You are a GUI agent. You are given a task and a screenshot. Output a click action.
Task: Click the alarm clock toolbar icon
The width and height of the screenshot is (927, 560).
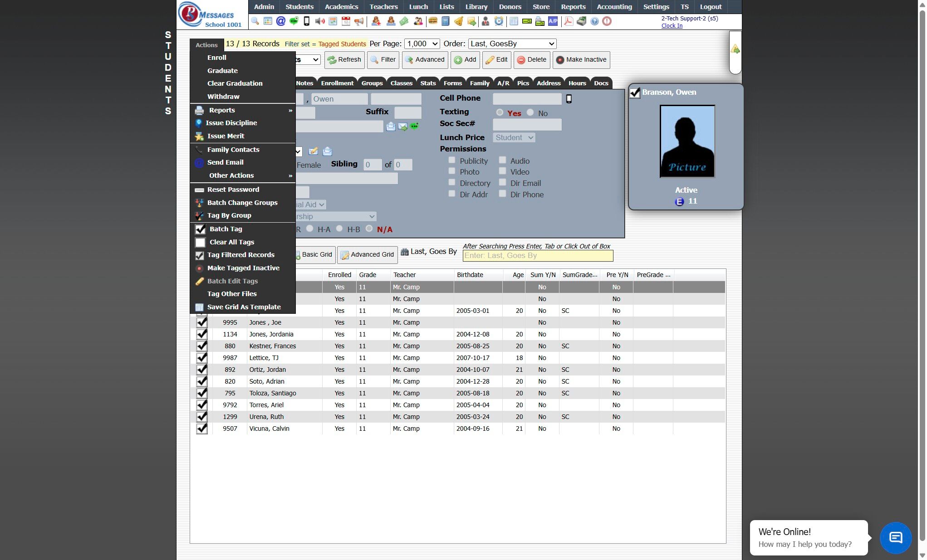499,21
